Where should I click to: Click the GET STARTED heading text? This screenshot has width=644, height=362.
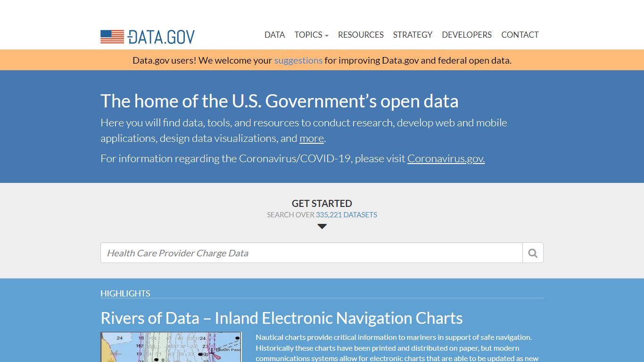322,204
